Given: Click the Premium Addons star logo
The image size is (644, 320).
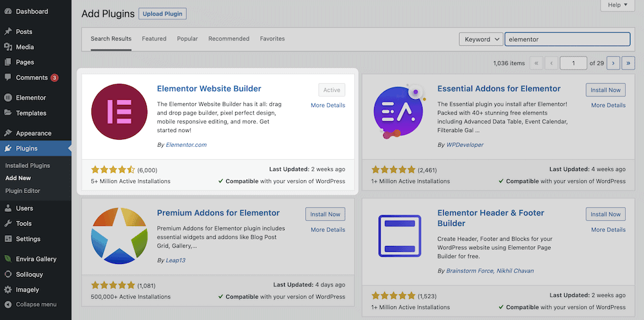Looking at the screenshot, I should (x=119, y=236).
